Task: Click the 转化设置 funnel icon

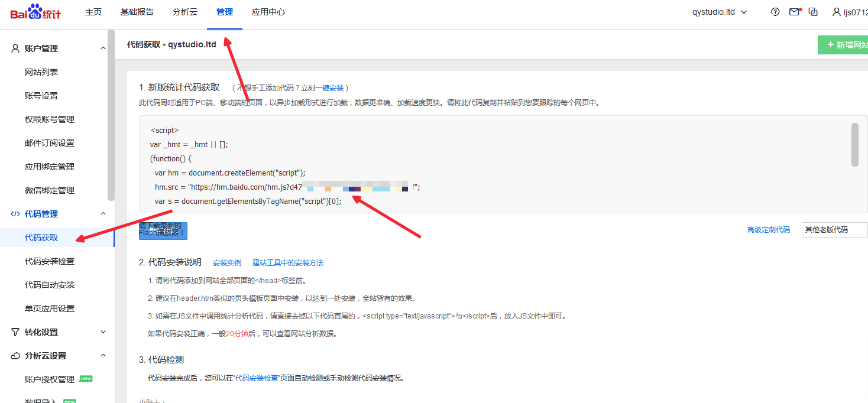Action: point(16,332)
